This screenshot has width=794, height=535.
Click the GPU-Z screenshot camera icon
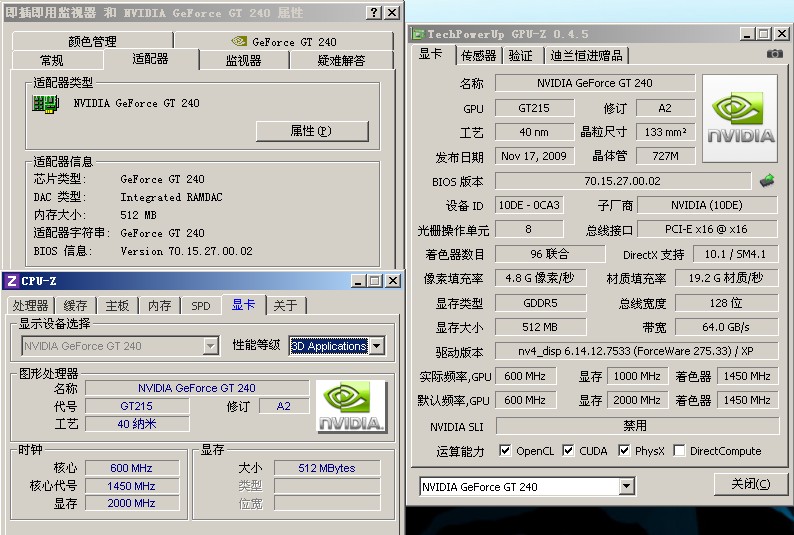[x=774, y=54]
